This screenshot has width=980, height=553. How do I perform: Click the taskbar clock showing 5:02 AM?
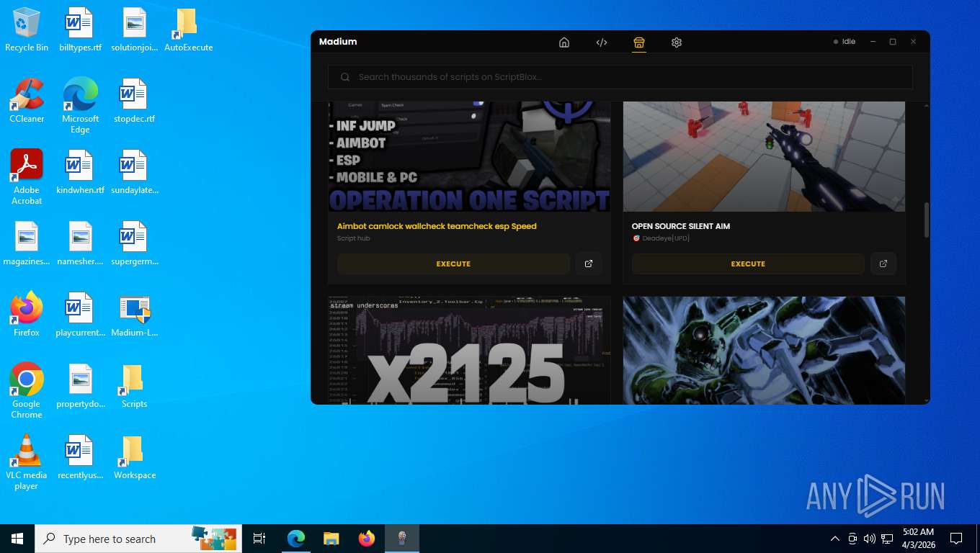[x=918, y=539]
